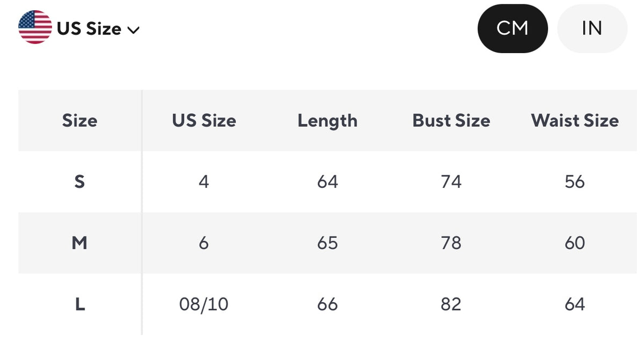Open the US Size region selector
Screen dimensions: 644x342
click(x=89, y=28)
